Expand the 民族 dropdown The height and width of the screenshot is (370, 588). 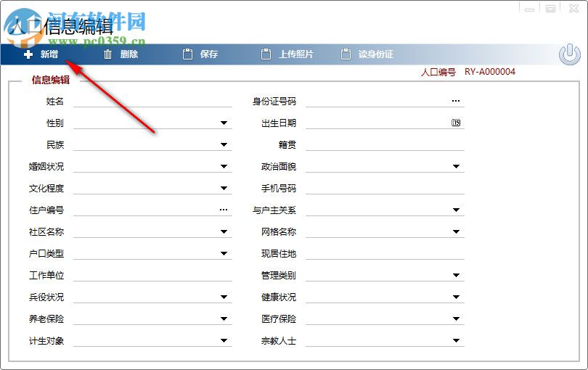click(224, 144)
